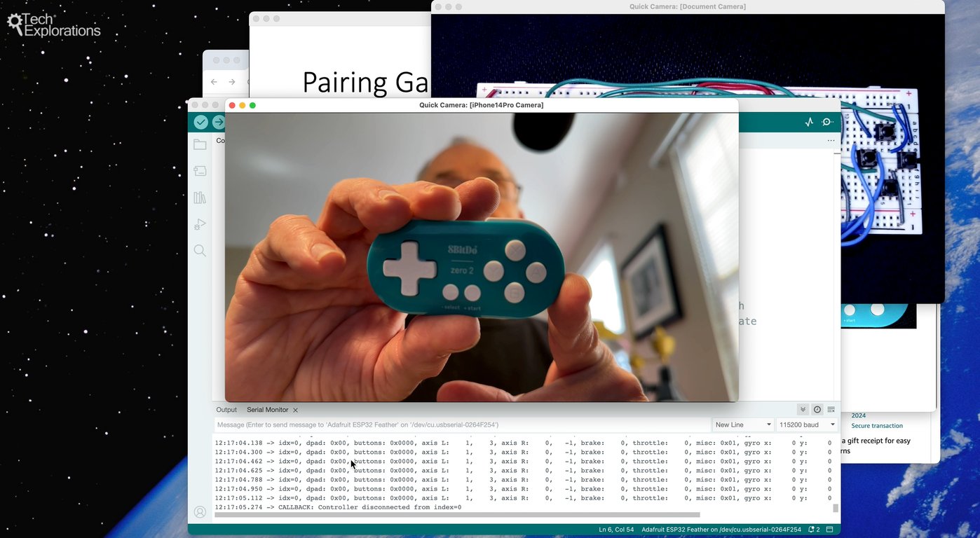Click the log line timestamped 12:17:04.462
Screen dimensions: 980x538
click(x=523, y=461)
